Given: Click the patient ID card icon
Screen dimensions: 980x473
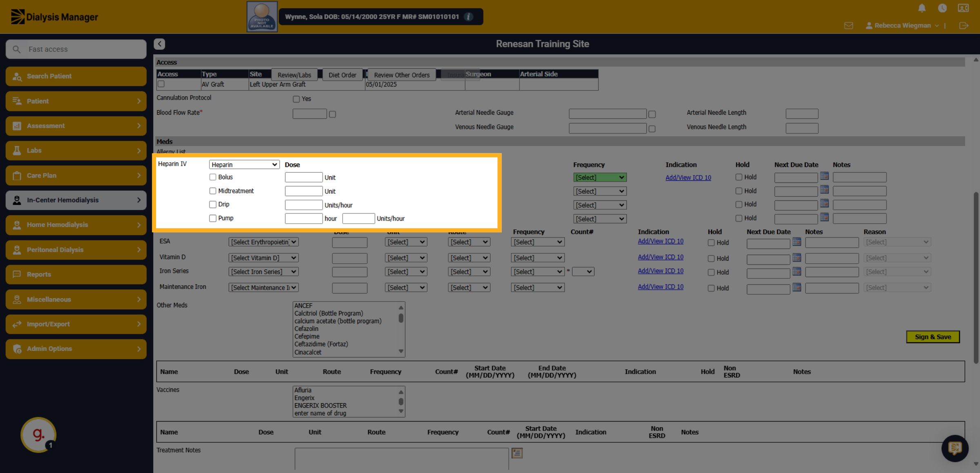Looking at the screenshot, I should pos(963,8).
